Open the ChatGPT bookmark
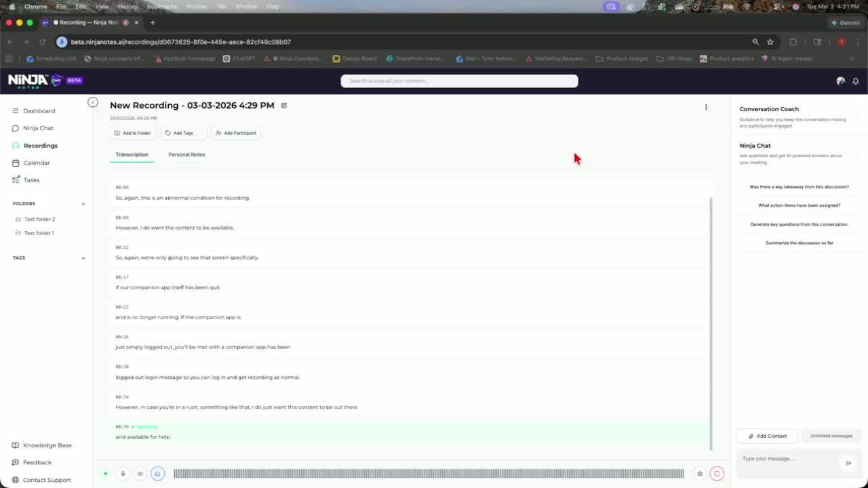Viewport: 868px width, 488px height. (x=239, y=59)
